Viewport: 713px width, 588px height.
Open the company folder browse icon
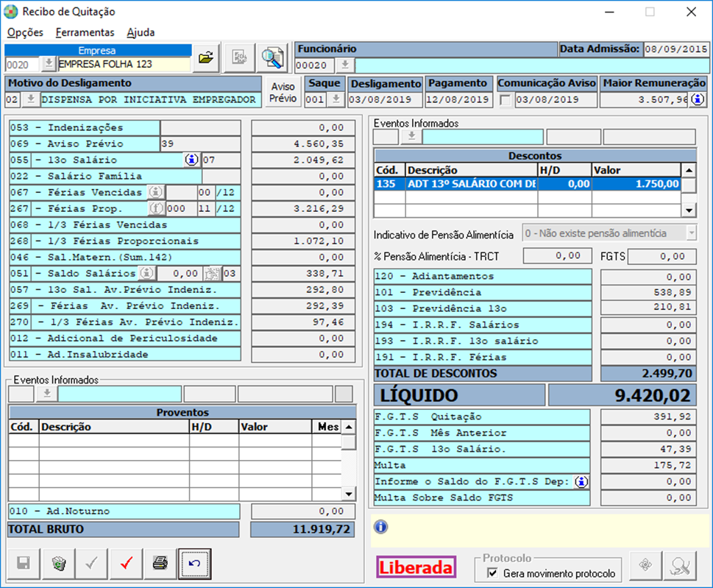(x=206, y=57)
